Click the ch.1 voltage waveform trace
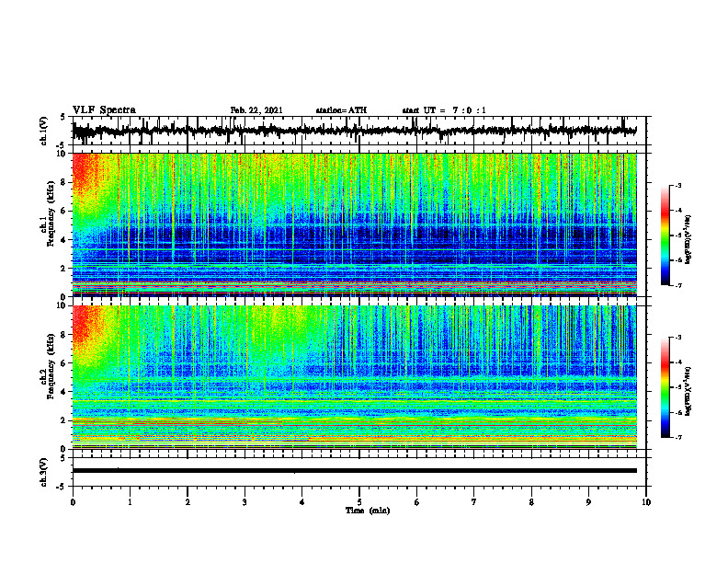Image resolution: width=728 pixels, height=563 pixels. pos(354,131)
